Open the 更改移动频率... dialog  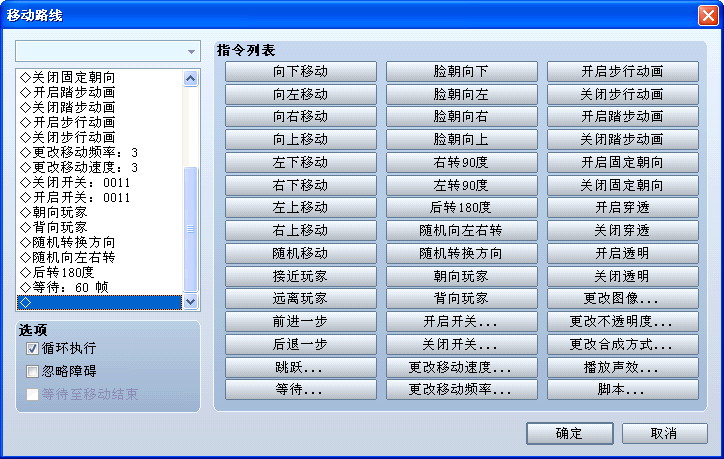(462, 389)
